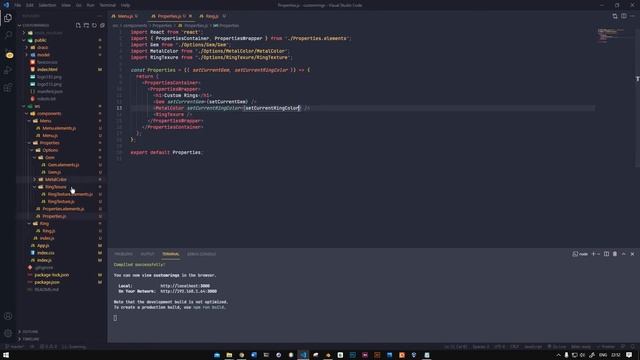Click the VS Code taskbar icon
The image size is (640, 360).
click(303, 355)
